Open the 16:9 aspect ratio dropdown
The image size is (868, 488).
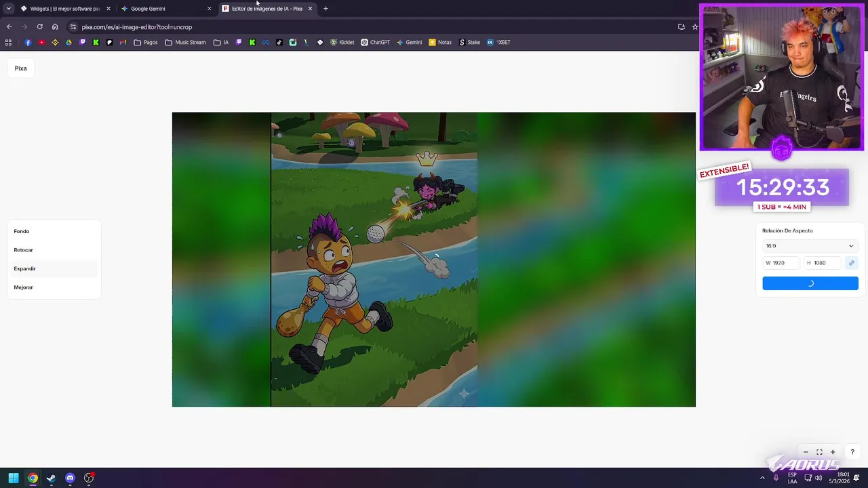click(x=810, y=246)
